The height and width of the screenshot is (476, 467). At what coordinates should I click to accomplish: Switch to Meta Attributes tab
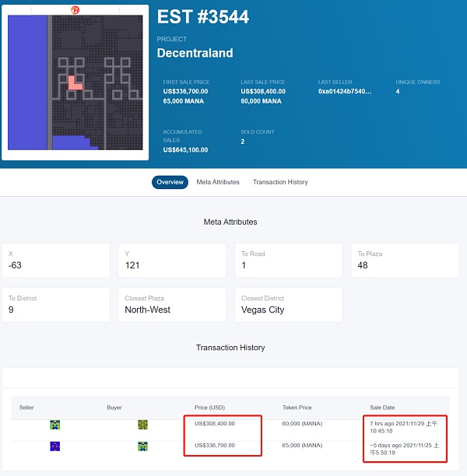click(x=218, y=182)
